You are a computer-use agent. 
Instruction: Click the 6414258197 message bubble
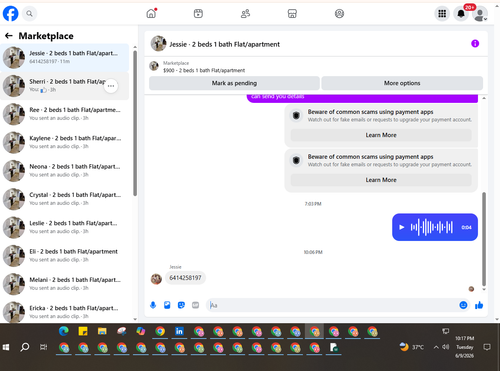coord(185,278)
